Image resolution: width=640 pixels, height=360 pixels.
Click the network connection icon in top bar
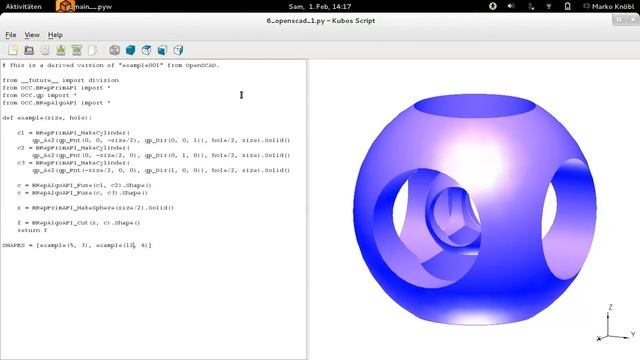[530, 6]
